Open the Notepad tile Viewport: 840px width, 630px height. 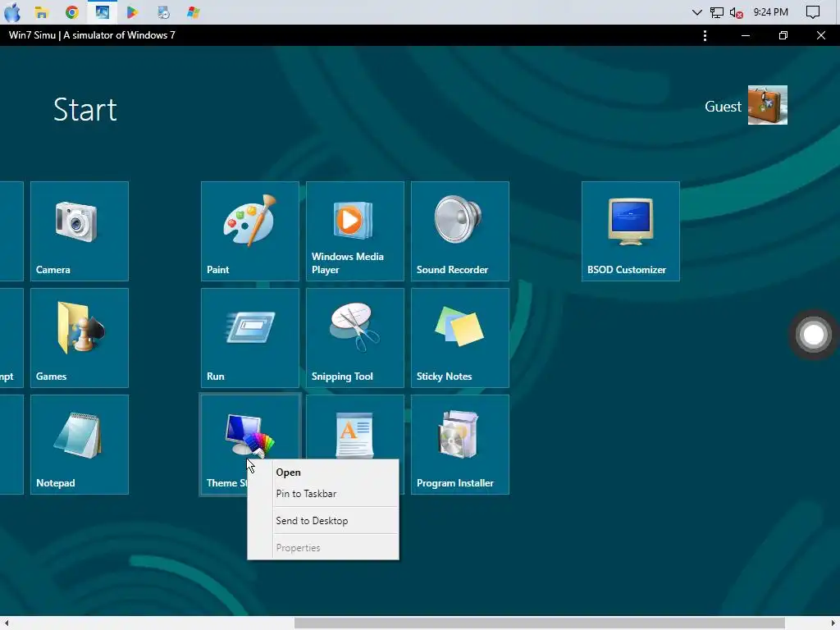point(80,444)
